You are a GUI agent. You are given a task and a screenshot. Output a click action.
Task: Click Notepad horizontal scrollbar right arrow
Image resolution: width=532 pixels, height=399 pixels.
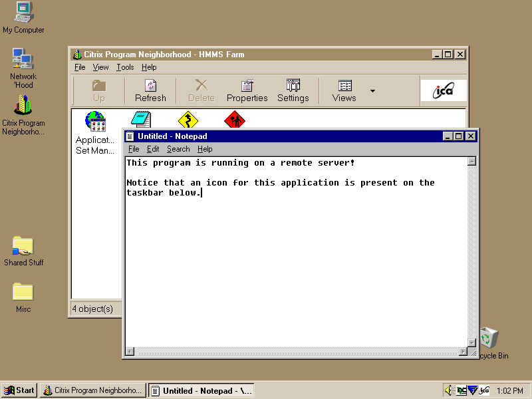[x=463, y=351]
